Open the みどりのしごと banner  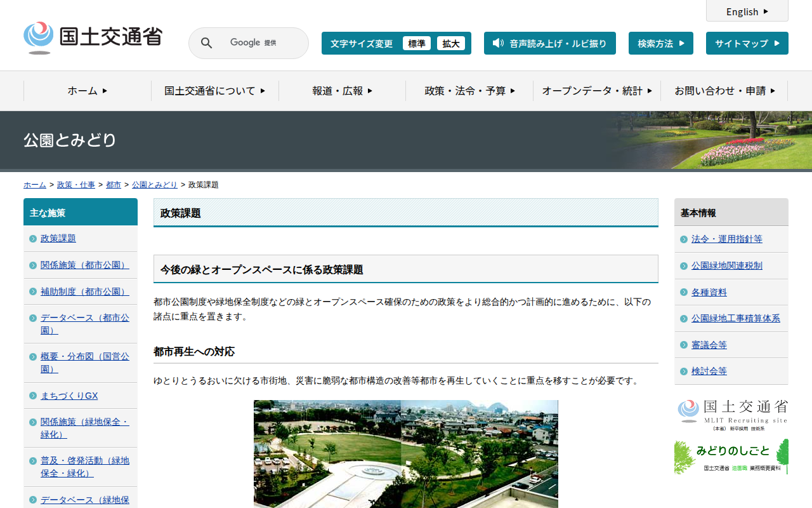tap(731, 457)
